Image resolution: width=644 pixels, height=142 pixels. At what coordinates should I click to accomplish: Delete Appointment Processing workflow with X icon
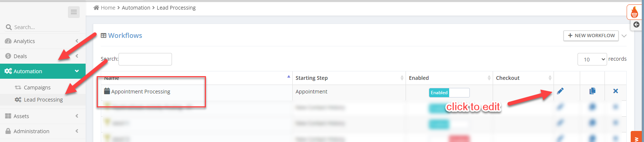pyautogui.click(x=616, y=91)
